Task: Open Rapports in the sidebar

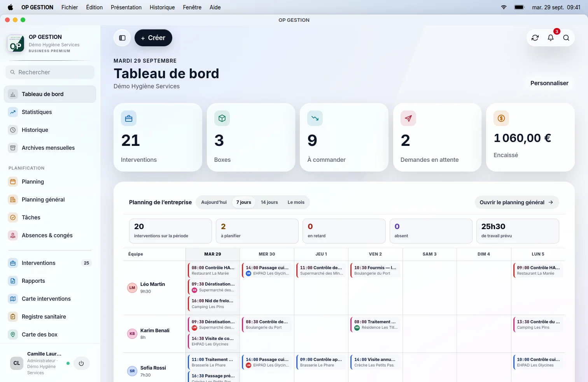Action: pyautogui.click(x=50, y=281)
